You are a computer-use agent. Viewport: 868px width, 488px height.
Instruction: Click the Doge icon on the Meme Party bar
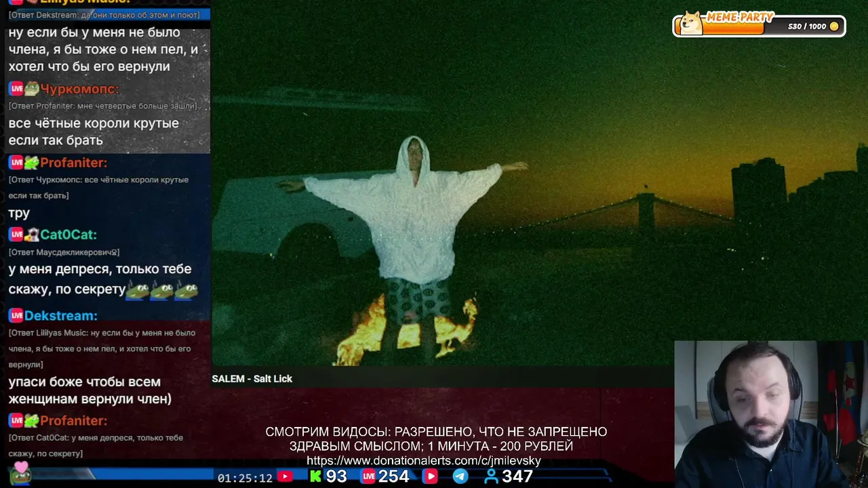coord(691,23)
